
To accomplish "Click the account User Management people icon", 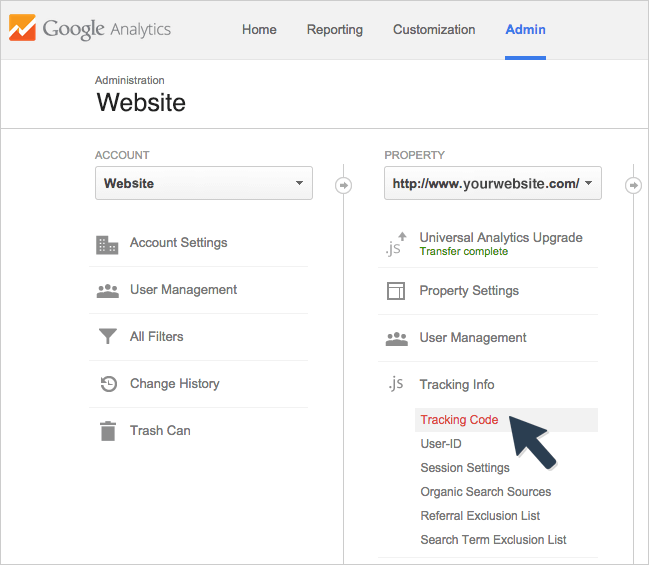I will click(x=108, y=291).
